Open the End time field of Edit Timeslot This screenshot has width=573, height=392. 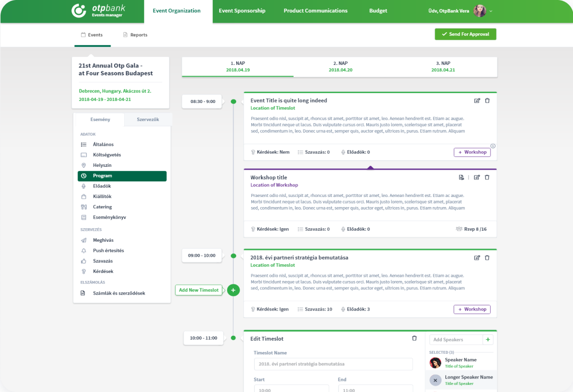pyautogui.click(x=375, y=388)
